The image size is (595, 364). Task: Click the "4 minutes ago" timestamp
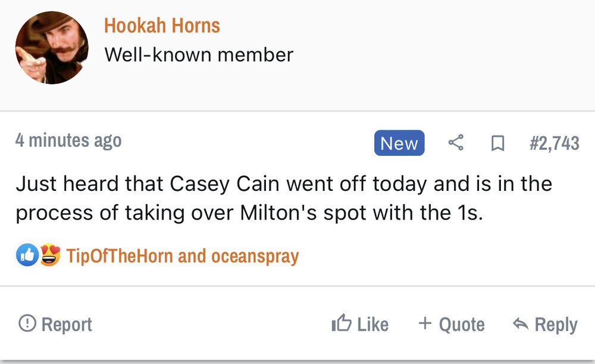pos(68,141)
